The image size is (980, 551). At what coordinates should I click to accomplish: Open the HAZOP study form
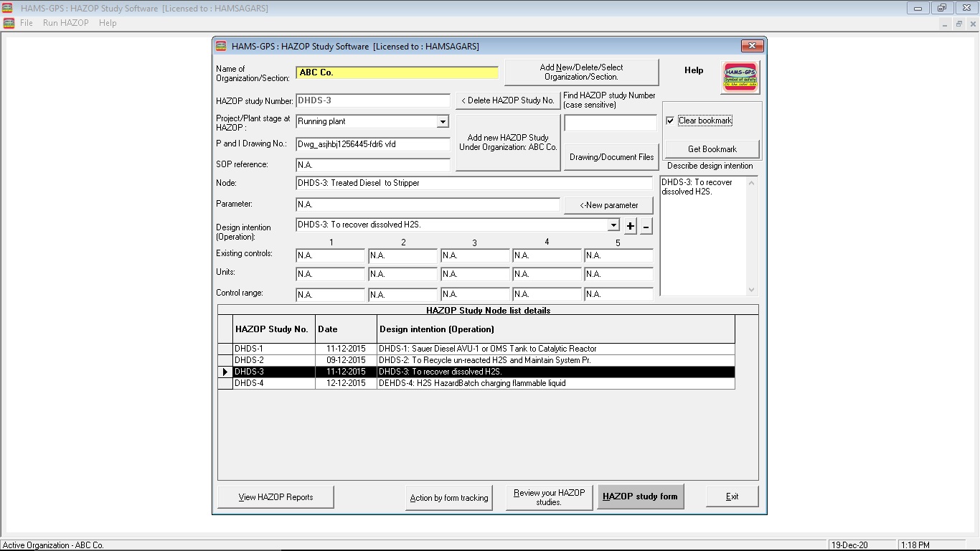pyautogui.click(x=640, y=496)
